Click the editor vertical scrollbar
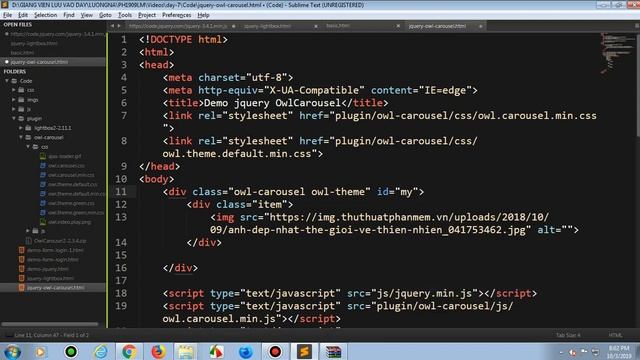The height and width of the screenshot is (360, 640). [638, 85]
